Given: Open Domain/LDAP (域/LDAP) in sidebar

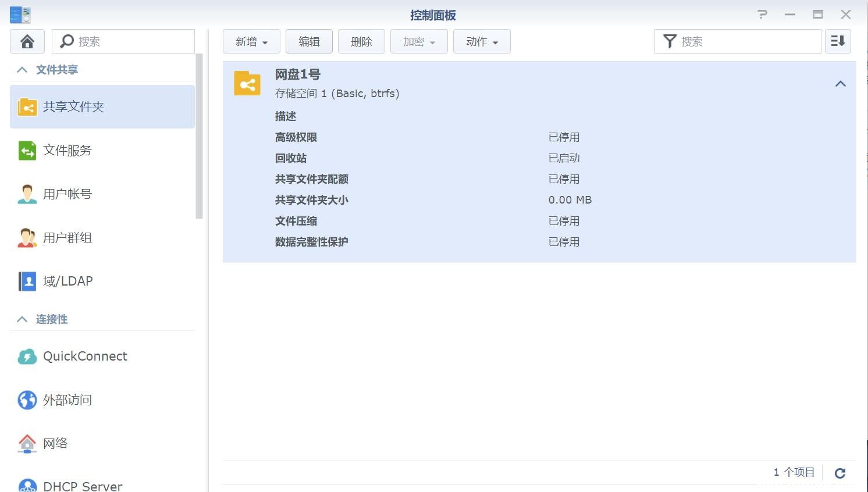Looking at the screenshot, I should click(x=102, y=281).
